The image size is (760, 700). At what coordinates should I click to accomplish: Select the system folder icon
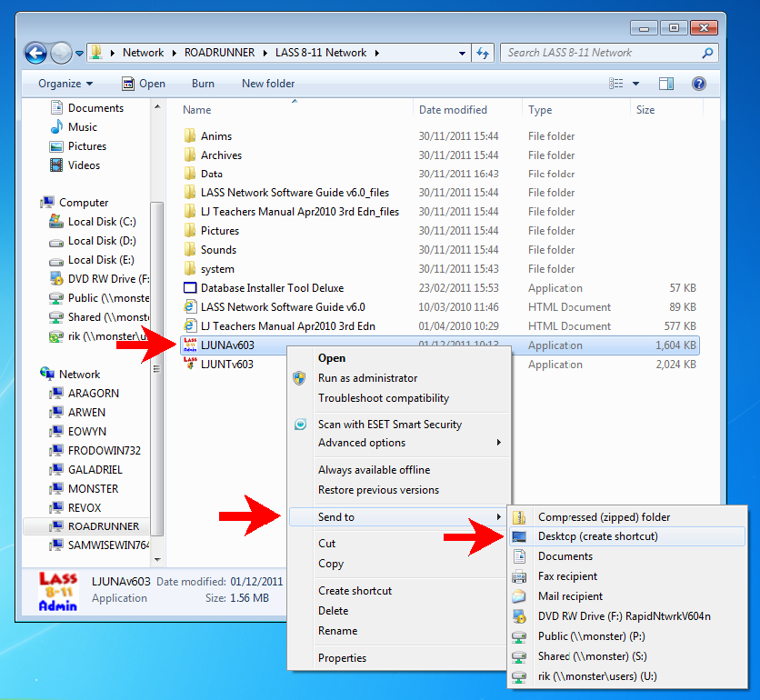coord(190,268)
